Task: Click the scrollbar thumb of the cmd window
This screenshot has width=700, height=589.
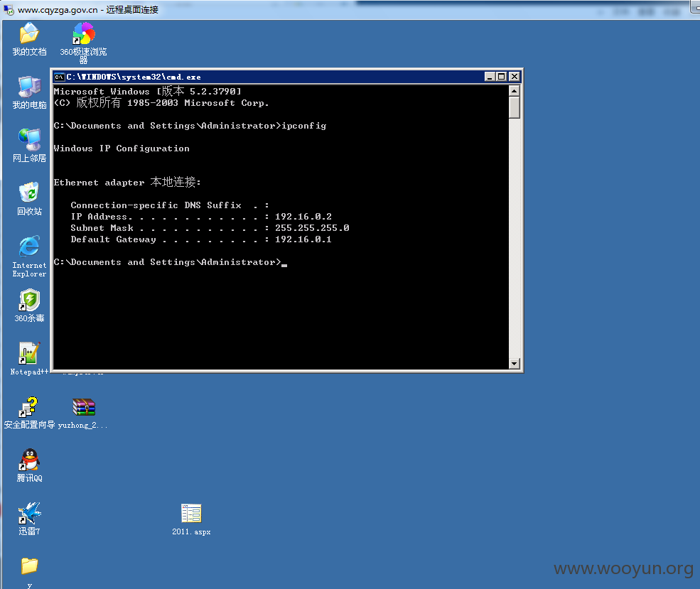Action: click(515, 107)
